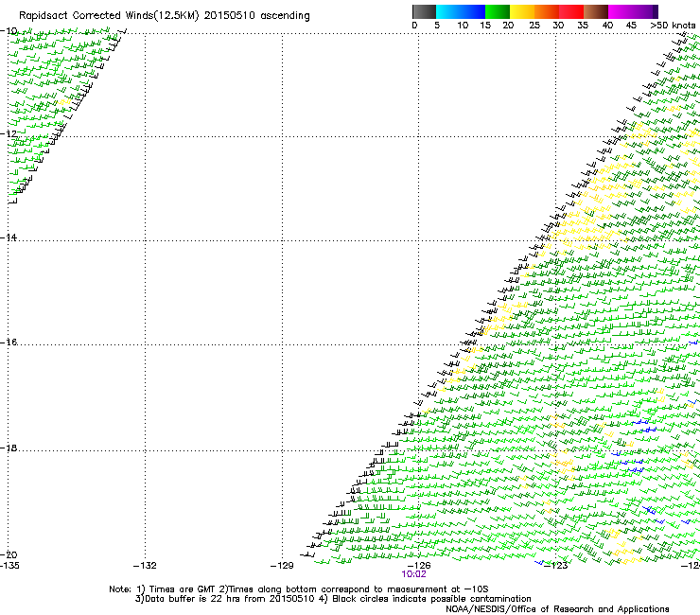Click the legend label '25'

point(534,26)
